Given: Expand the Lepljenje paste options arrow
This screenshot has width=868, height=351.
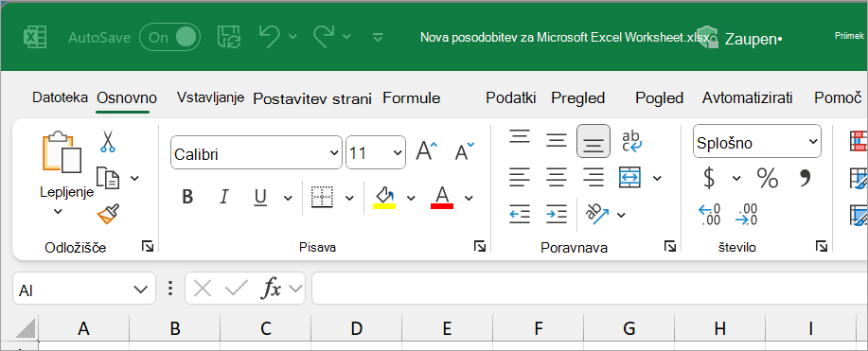Looking at the screenshot, I should (58, 212).
